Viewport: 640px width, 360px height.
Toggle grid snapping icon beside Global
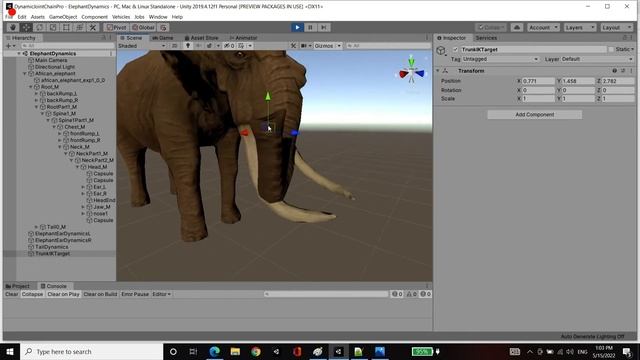(164, 27)
